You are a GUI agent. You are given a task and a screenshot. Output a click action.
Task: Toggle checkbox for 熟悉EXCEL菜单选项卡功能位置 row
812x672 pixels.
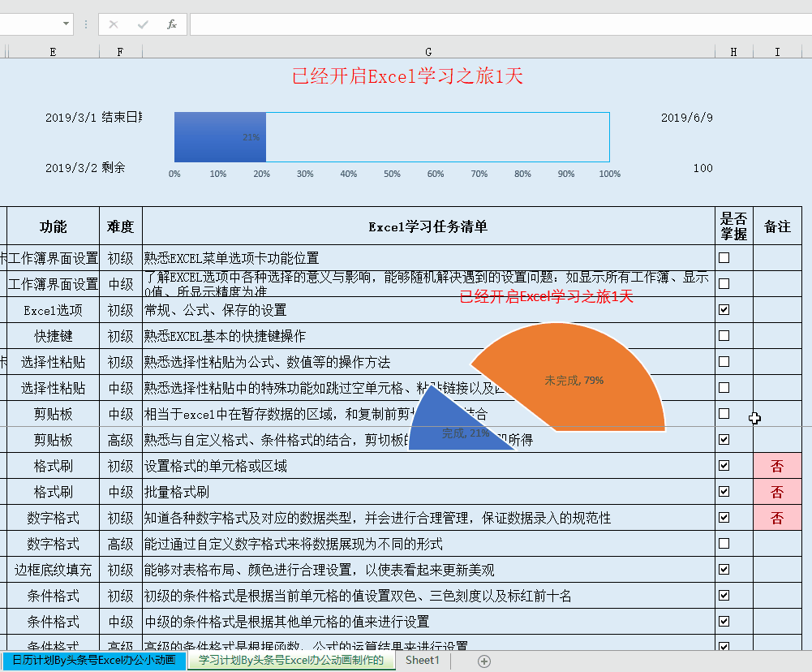tap(724, 257)
